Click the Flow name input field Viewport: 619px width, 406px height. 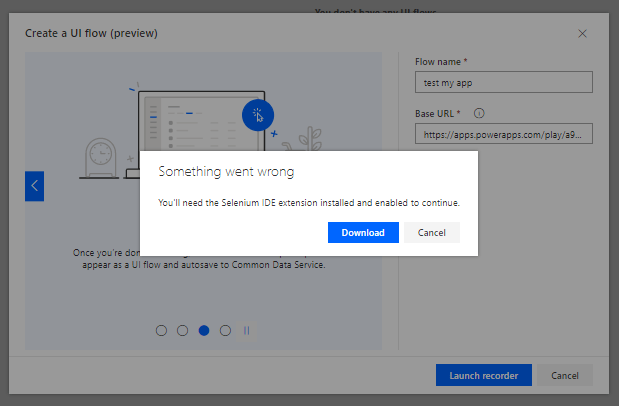[504, 82]
